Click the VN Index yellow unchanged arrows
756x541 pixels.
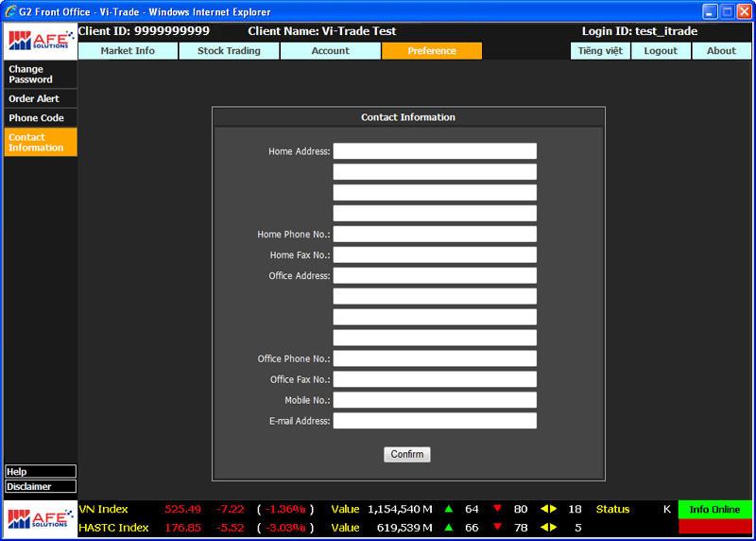(549, 509)
